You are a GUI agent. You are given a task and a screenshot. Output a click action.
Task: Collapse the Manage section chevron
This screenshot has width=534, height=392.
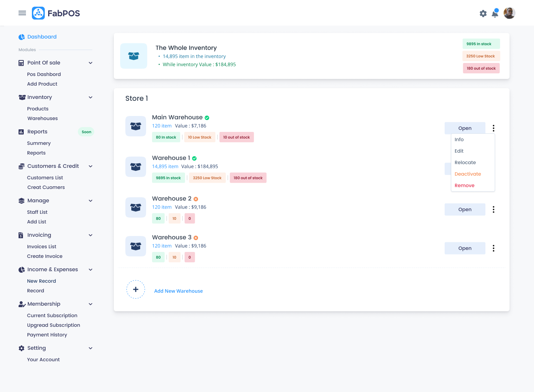click(x=90, y=201)
